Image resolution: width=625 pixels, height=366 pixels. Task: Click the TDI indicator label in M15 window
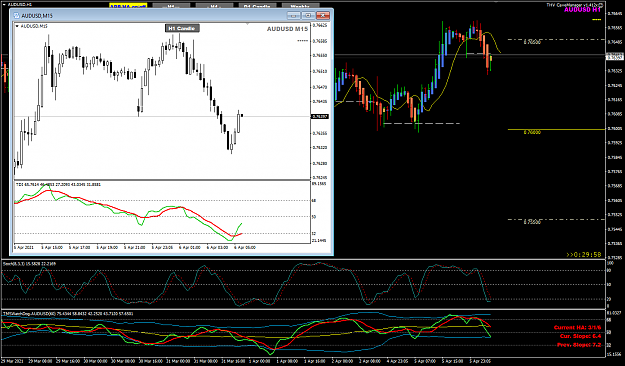coord(58,185)
